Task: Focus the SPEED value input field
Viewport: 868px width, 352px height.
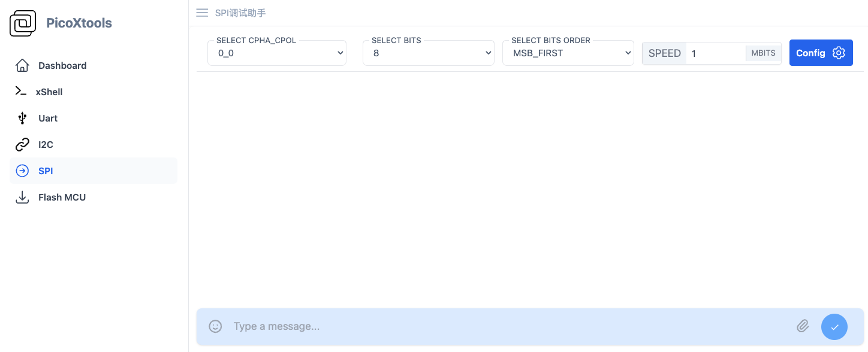Action: pyautogui.click(x=716, y=53)
